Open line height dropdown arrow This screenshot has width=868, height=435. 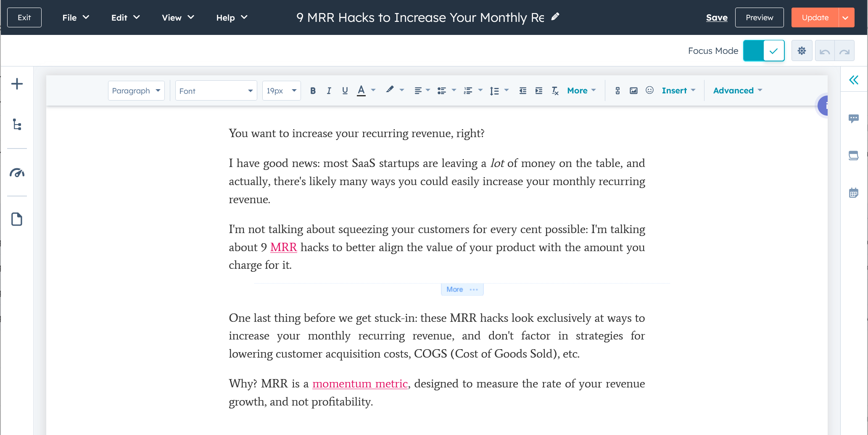pyautogui.click(x=507, y=90)
